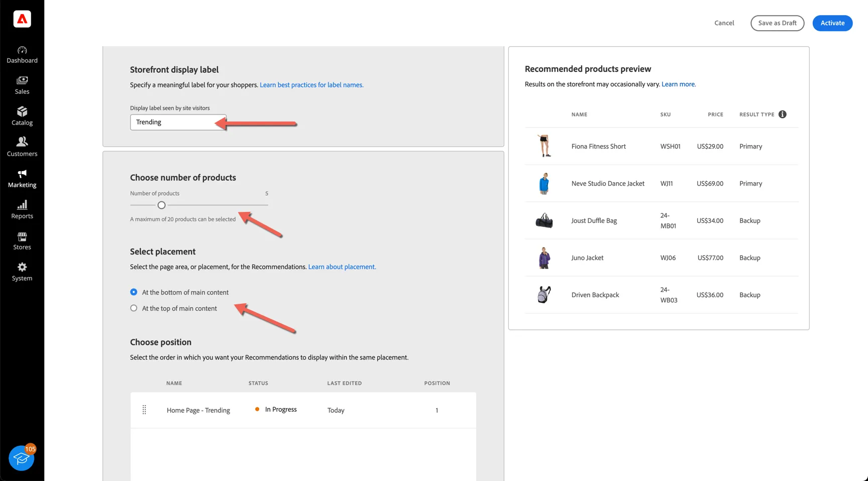Image resolution: width=868 pixels, height=481 pixels.
Task: Grab the Home Page - Trending drag handle
Action: pos(144,410)
